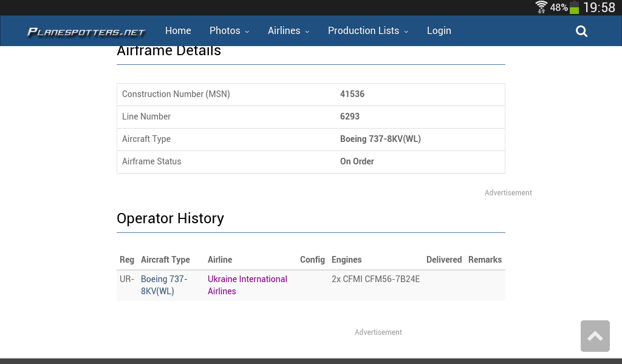Viewport: 622px width, 364px height.
Task: Click the Operator History heading
Action: [x=170, y=218]
